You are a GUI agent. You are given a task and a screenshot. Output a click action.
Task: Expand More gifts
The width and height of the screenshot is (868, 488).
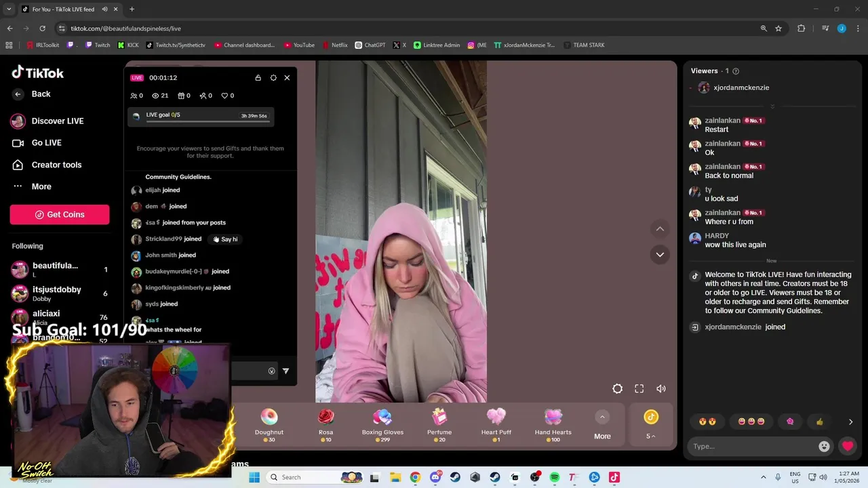(602, 426)
